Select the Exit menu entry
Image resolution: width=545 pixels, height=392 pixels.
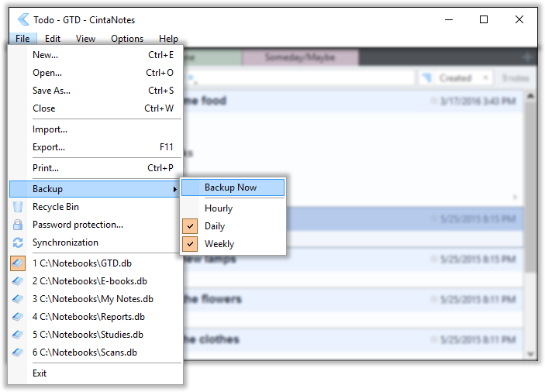tap(95, 373)
